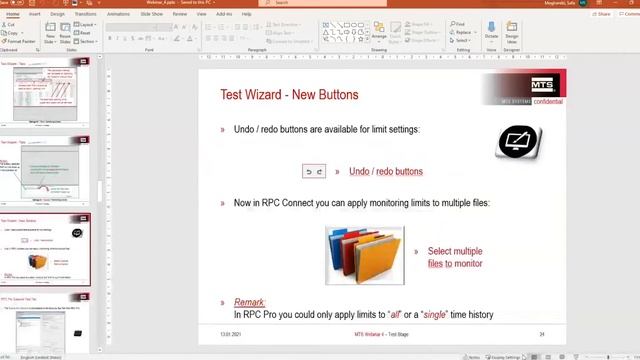This screenshot has height=360, width=640.
Task: Go to the View tab
Action: pyautogui.click(x=202, y=14)
